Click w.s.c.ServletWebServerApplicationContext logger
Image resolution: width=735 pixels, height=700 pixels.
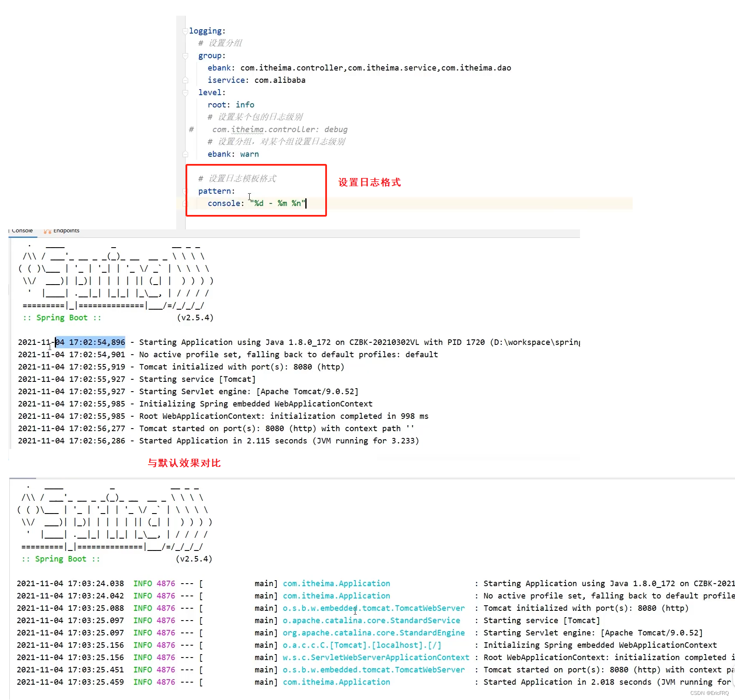tap(376, 658)
